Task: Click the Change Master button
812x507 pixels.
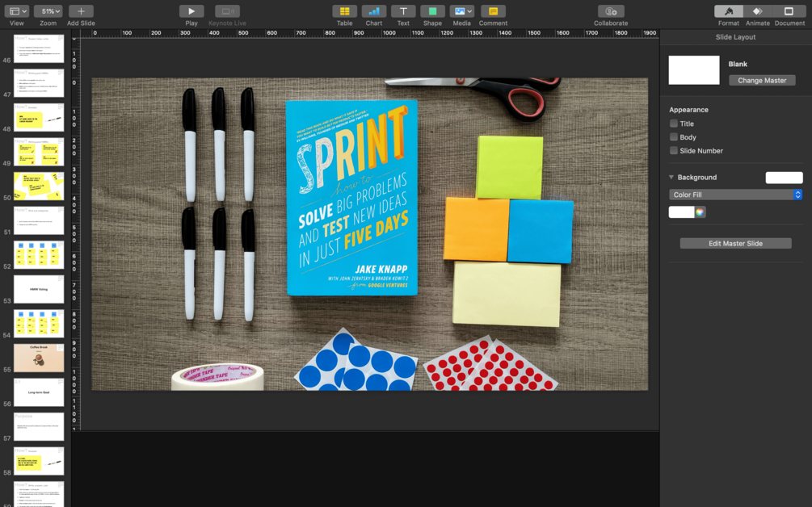Action: pyautogui.click(x=762, y=80)
